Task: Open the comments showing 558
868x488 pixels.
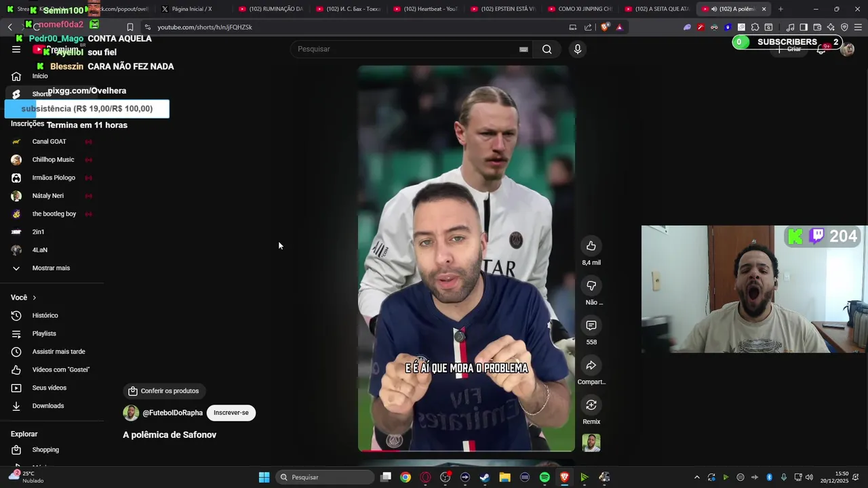Action: click(x=591, y=326)
